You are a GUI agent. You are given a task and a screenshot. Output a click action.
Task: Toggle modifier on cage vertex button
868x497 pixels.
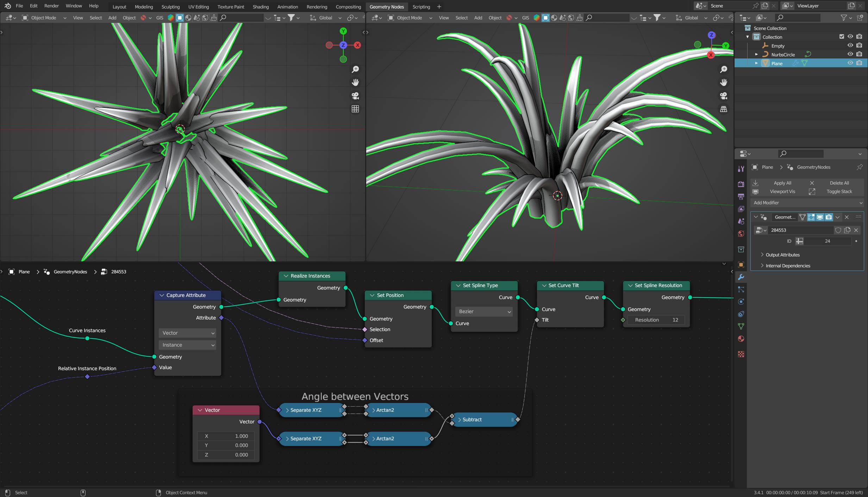point(802,217)
